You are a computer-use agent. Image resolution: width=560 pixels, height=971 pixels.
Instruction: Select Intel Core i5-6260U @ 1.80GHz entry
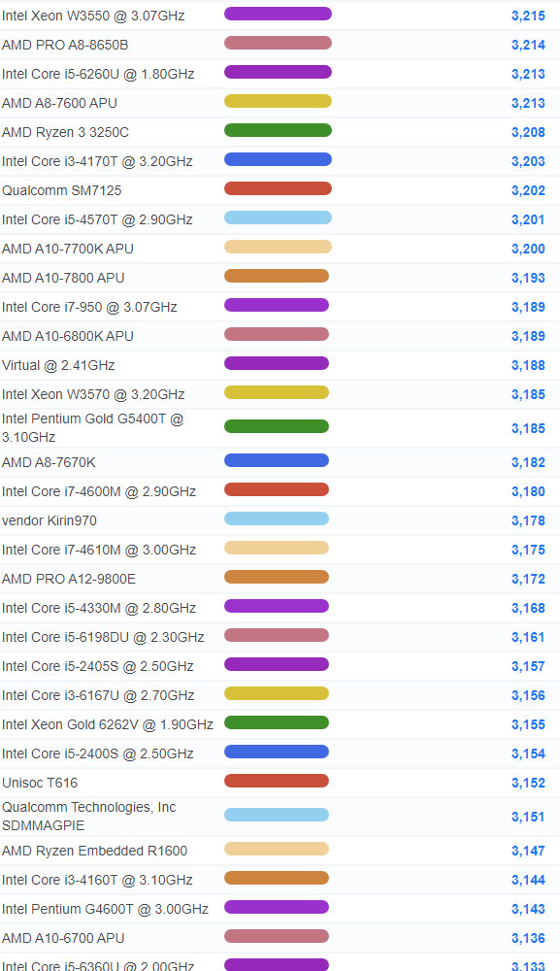click(98, 74)
